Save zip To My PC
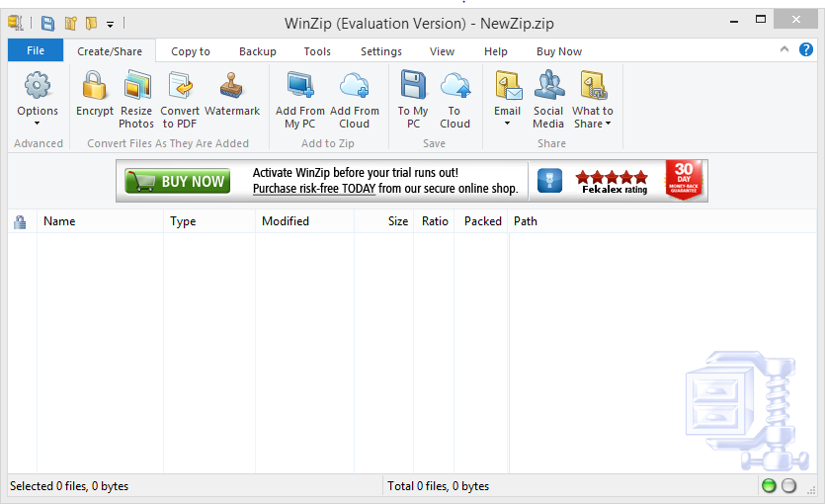The image size is (825, 504). pos(413,85)
